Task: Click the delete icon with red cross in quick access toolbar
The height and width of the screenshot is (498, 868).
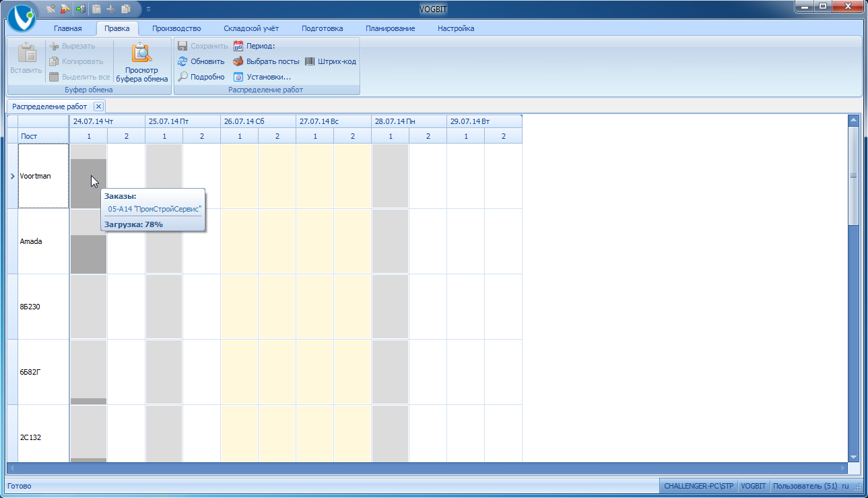Action: point(65,9)
